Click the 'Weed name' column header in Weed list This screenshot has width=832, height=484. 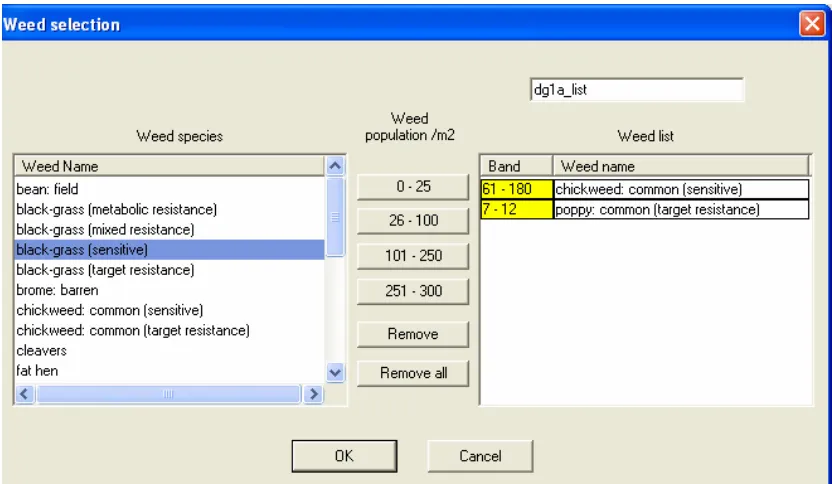coord(681,166)
